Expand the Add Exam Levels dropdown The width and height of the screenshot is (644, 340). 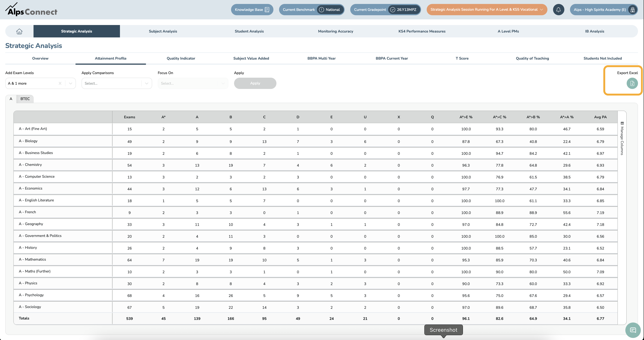pos(70,83)
